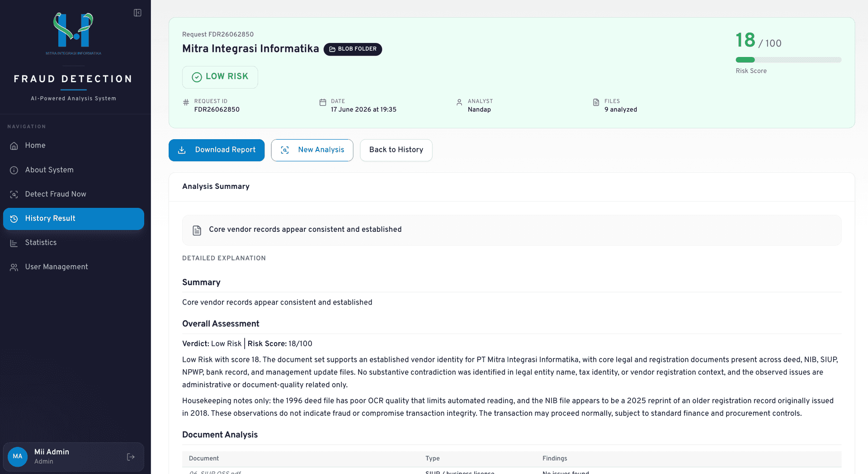Click the About System info icon
The image size is (868, 474).
(14, 170)
